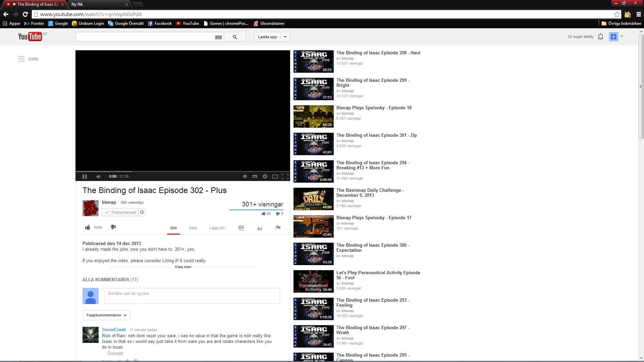Expand description with Visa mer

[x=183, y=267]
